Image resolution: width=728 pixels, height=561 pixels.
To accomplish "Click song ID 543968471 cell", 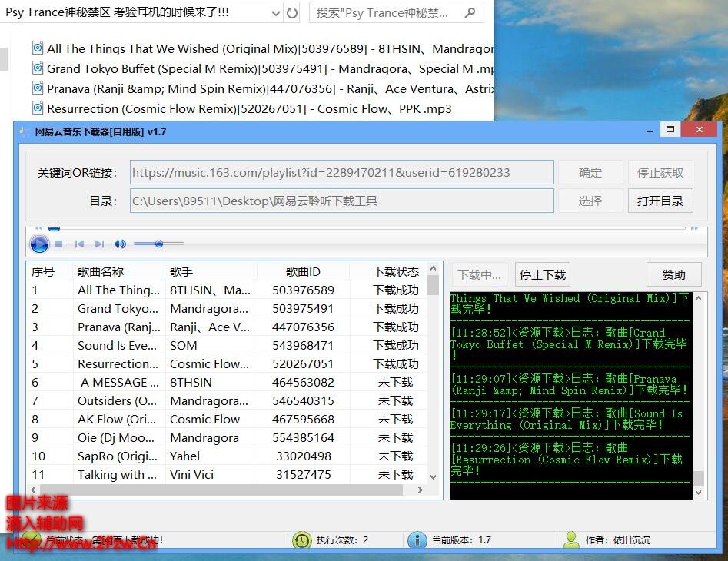I will (x=303, y=345).
